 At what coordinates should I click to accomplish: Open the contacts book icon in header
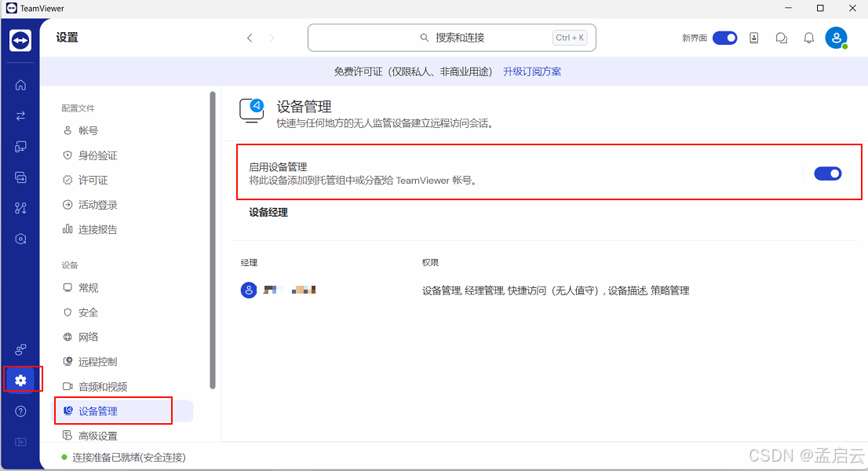pos(753,38)
